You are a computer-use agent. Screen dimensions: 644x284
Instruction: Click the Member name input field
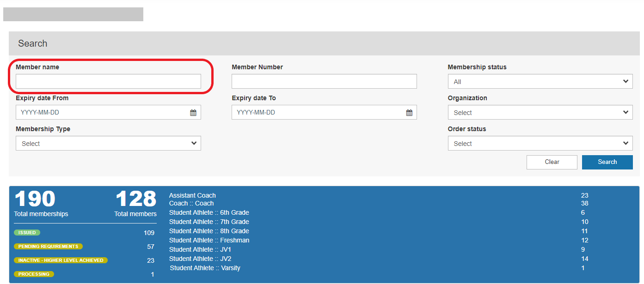(x=108, y=81)
